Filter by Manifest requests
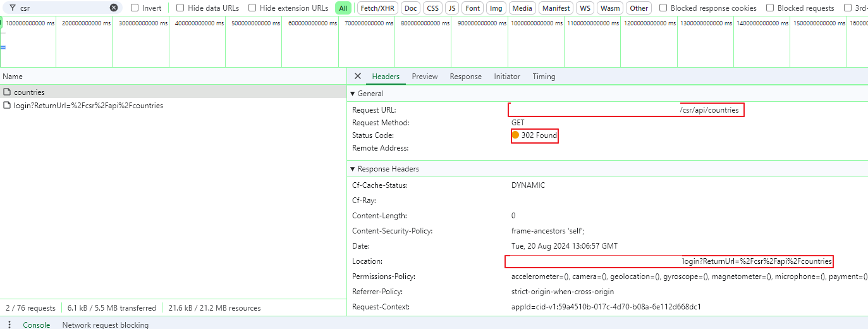The image size is (868, 329). [556, 8]
